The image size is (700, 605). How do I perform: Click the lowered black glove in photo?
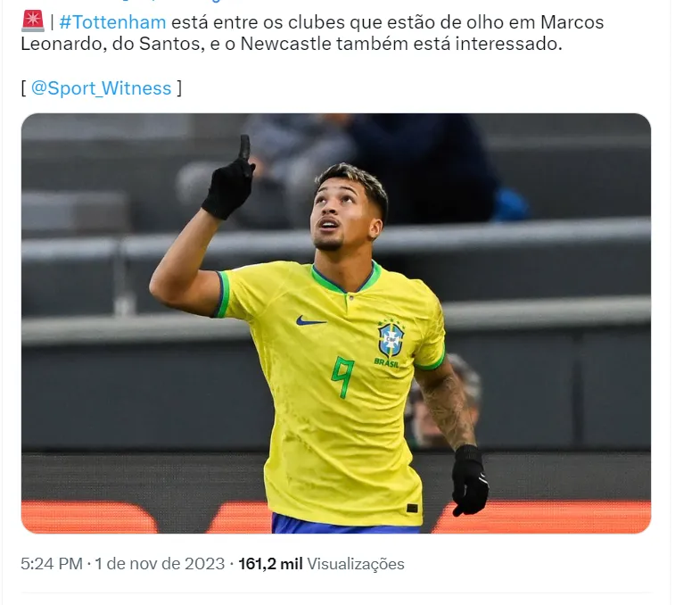click(x=470, y=481)
